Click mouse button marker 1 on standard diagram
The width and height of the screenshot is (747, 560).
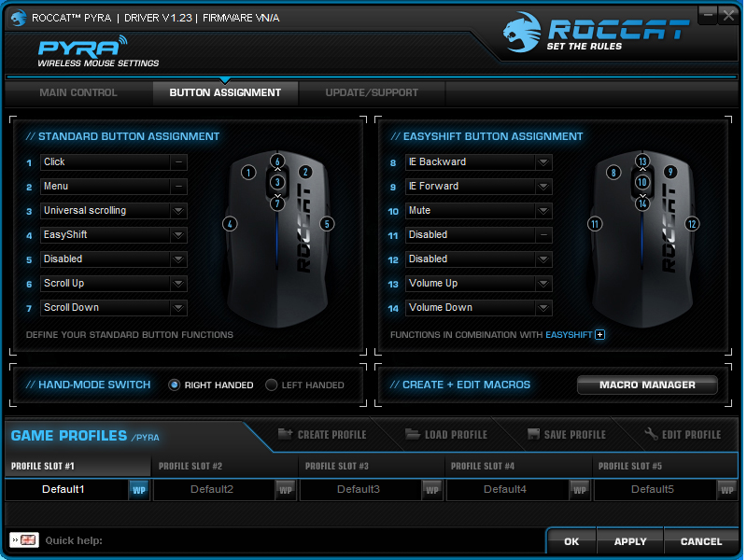(248, 173)
